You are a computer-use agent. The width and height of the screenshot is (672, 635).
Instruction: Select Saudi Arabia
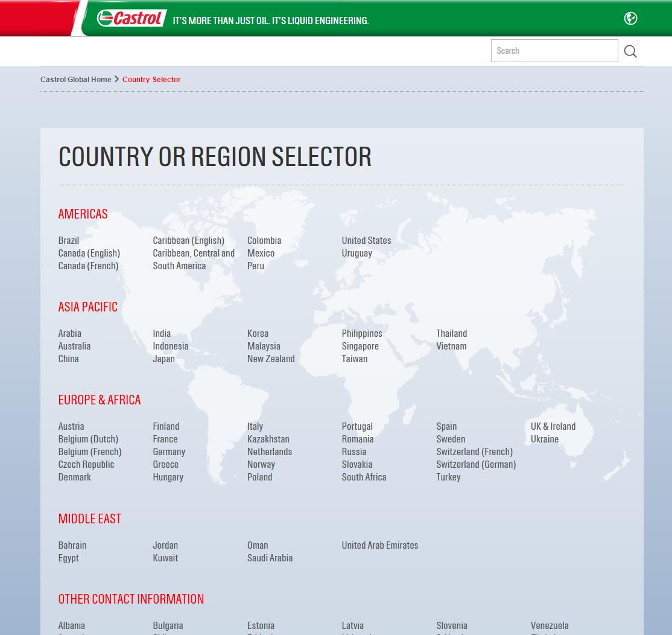[270, 558]
